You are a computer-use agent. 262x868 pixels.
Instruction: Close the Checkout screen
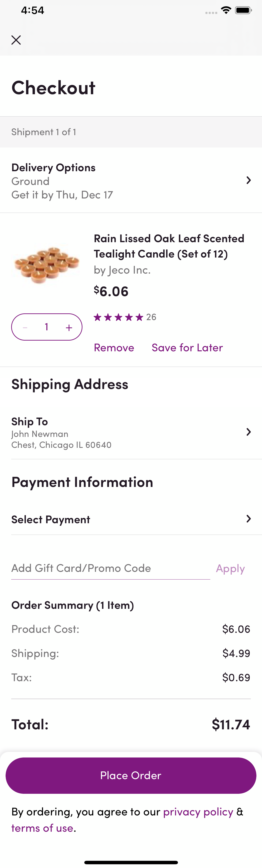tap(16, 40)
